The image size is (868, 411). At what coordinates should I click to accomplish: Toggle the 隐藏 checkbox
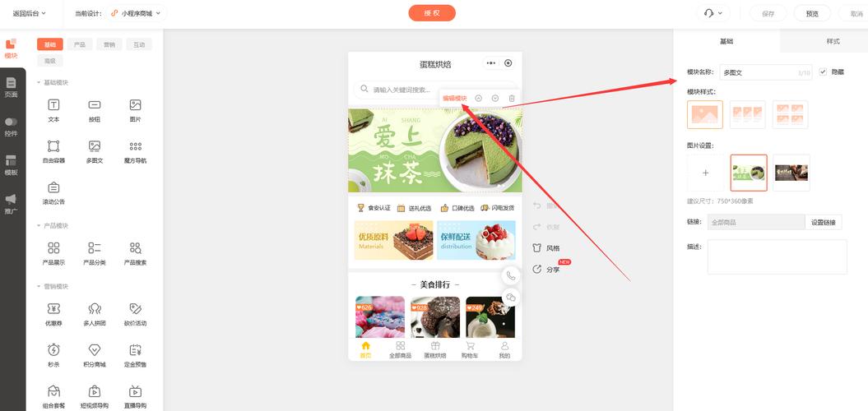pyautogui.click(x=823, y=72)
